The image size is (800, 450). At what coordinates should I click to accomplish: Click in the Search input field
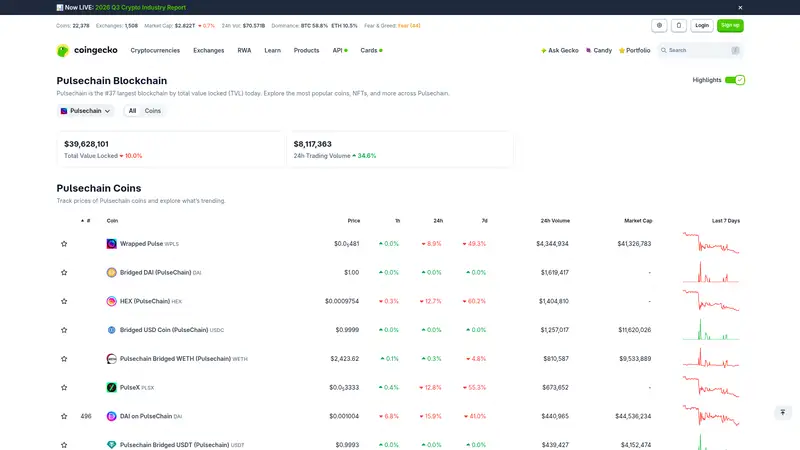[x=700, y=51]
